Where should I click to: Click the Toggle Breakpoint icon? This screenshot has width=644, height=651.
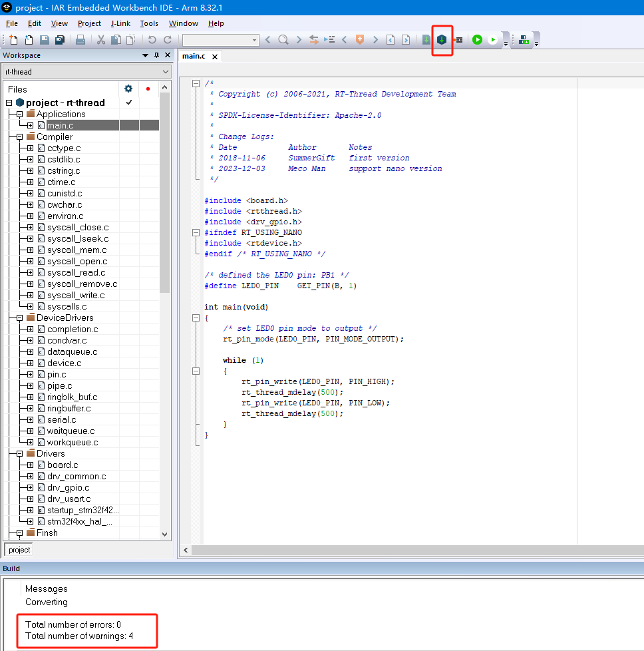pyautogui.click(x=458, y=40)
